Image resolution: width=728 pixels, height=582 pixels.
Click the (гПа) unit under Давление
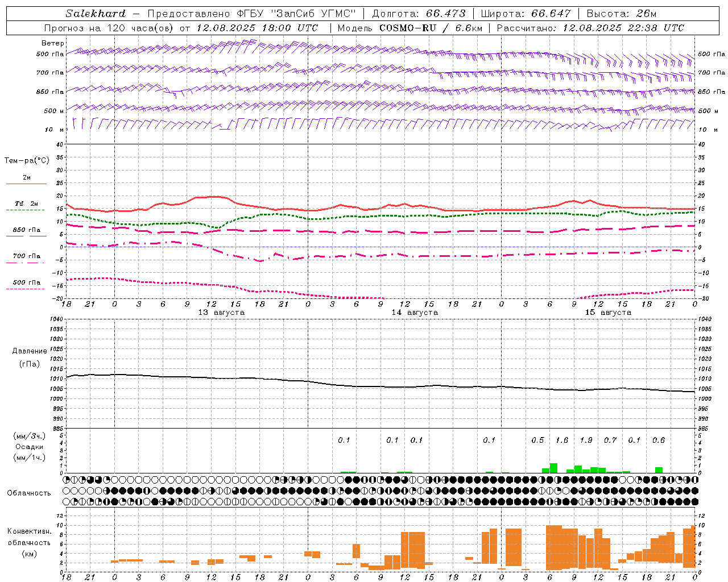30,364
